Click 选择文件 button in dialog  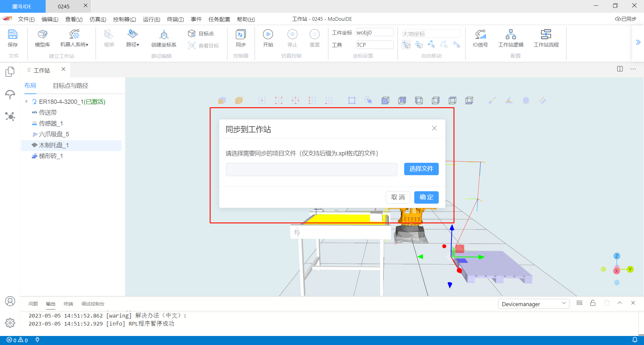point(421,169)
